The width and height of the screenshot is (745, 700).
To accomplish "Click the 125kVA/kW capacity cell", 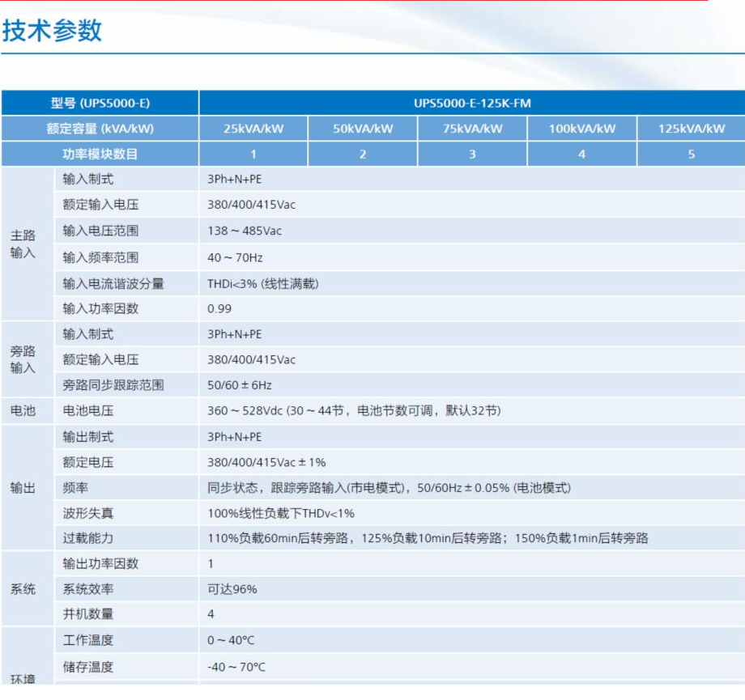I will pos(692,129).
